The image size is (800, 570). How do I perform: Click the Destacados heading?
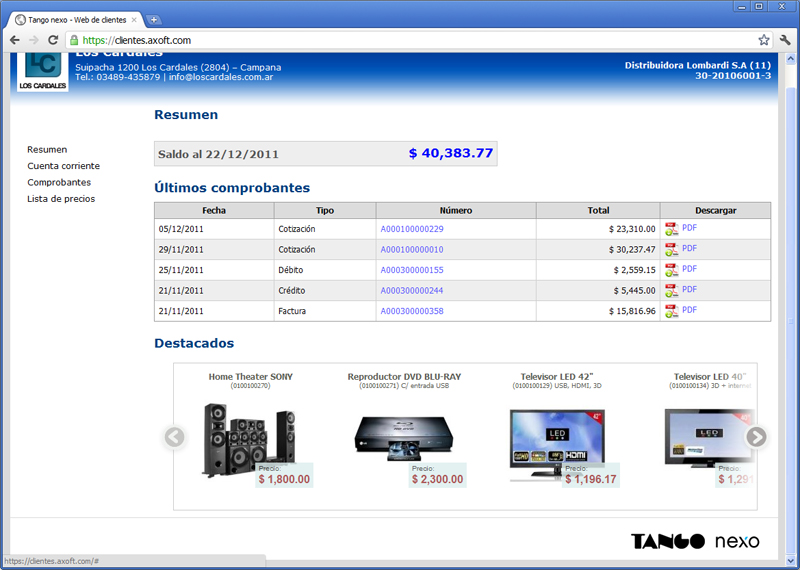[194, 343]
